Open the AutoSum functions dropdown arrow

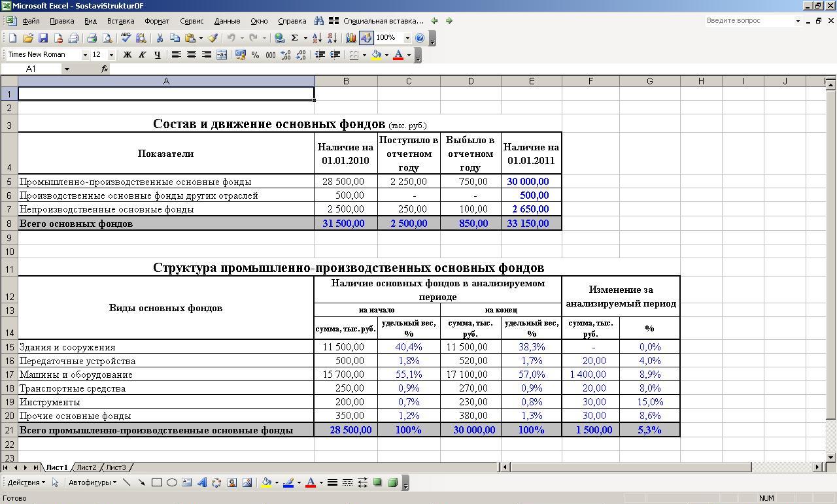305,39
